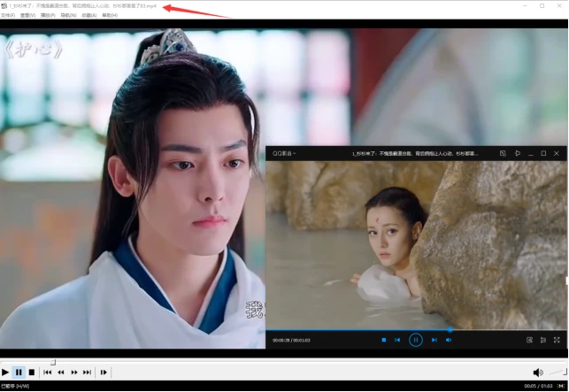The height and width of the screenshot is (392, 569).
Task: Maximize the QQ影音 window
Action: click(543, 154)
